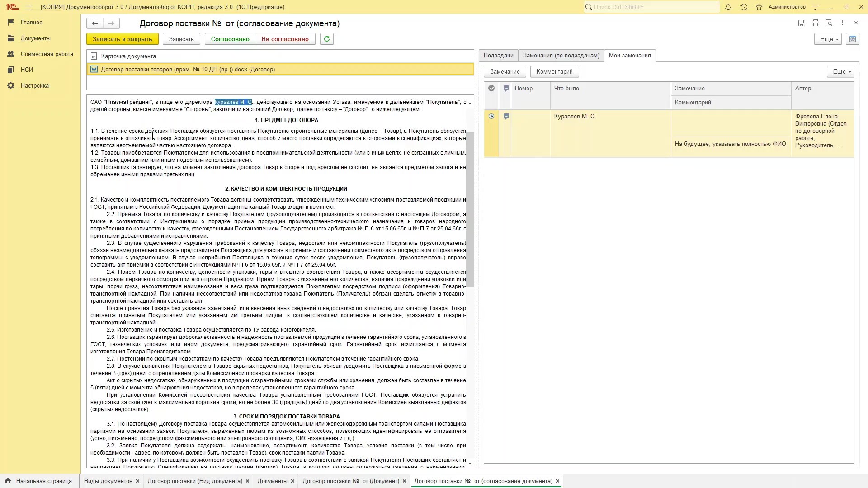Open the hamburger main menu icon
The height and width of the screenshot is (488, 868).
tap(28, 7)
